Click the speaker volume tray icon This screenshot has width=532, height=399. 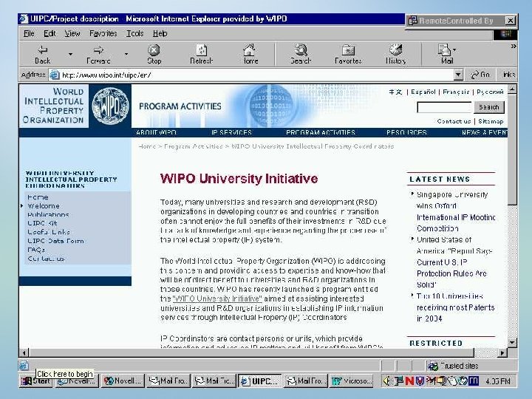pos(386,381)
